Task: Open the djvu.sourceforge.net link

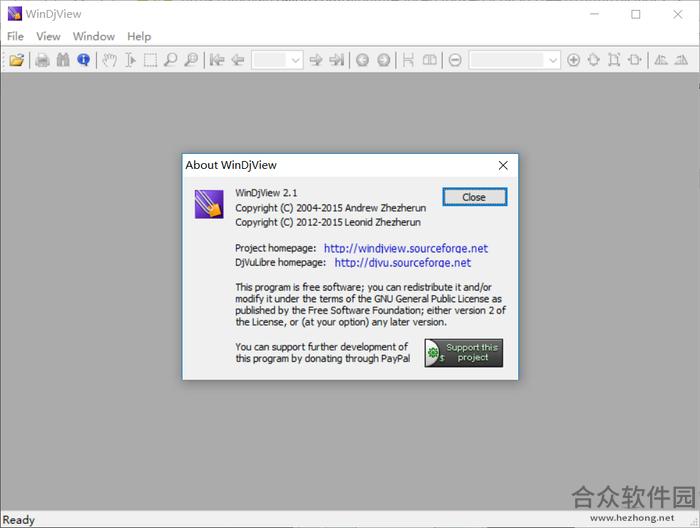Action: tap(403, 262)
